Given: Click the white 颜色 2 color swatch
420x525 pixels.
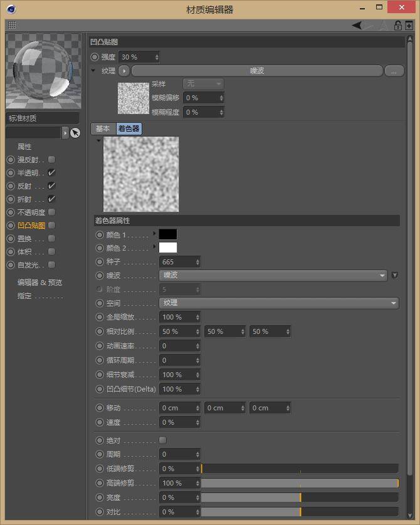Looking at the screenshot, I should pos(168,247).
